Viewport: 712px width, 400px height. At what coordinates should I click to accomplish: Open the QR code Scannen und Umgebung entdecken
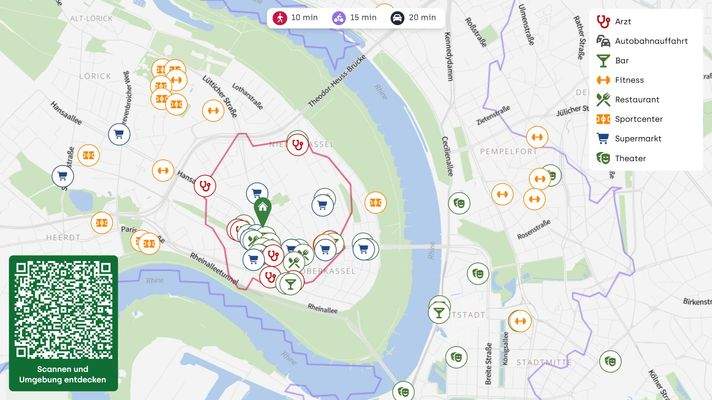[x=63, y=323]
